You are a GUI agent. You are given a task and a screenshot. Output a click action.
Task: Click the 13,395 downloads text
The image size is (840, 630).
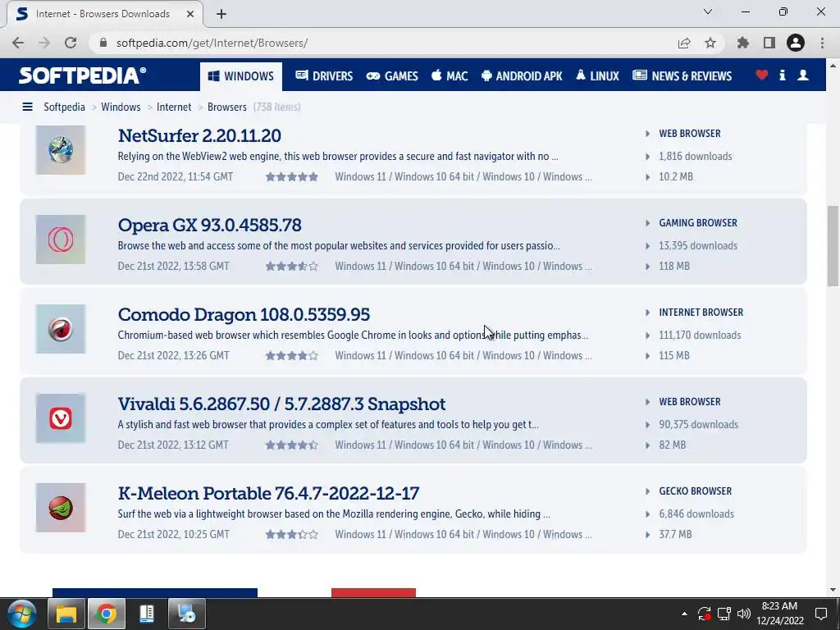click(698, 246)
